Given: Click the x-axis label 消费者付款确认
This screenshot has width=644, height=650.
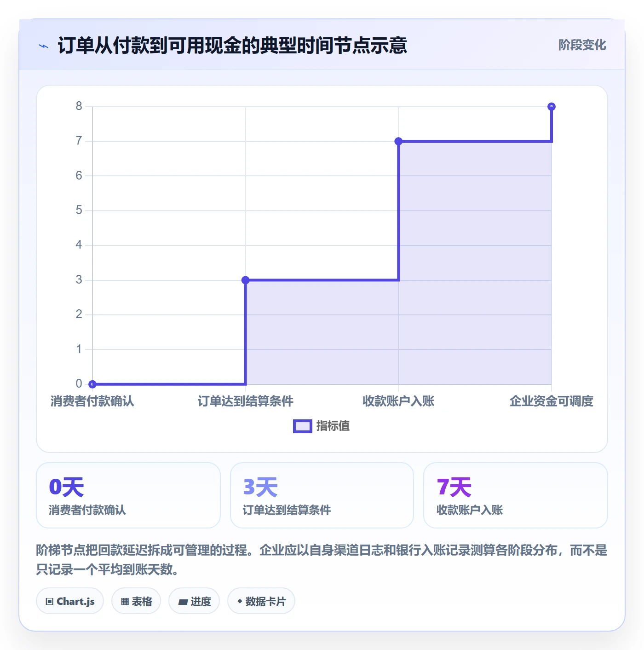Looking at the screenshot, I should coord(92,401).
